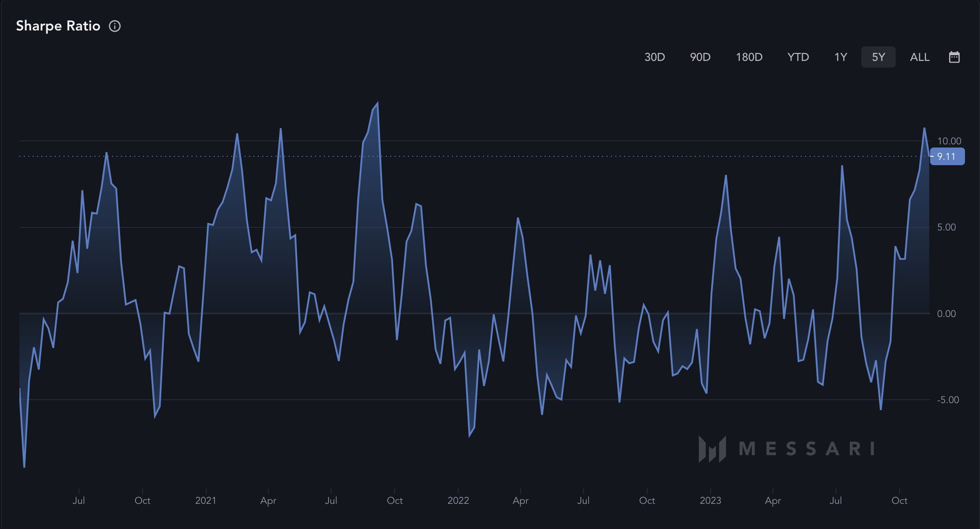Click the Sharpe Ratio title

58,26
